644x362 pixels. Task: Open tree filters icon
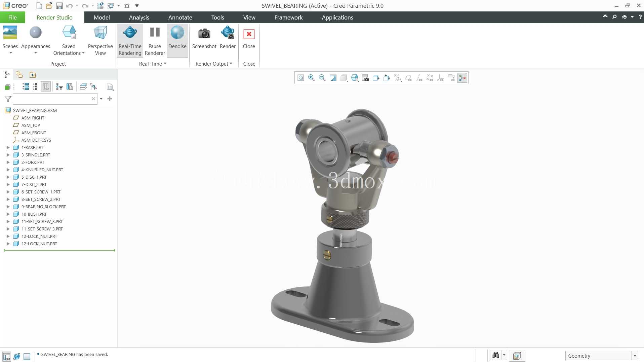59,87
